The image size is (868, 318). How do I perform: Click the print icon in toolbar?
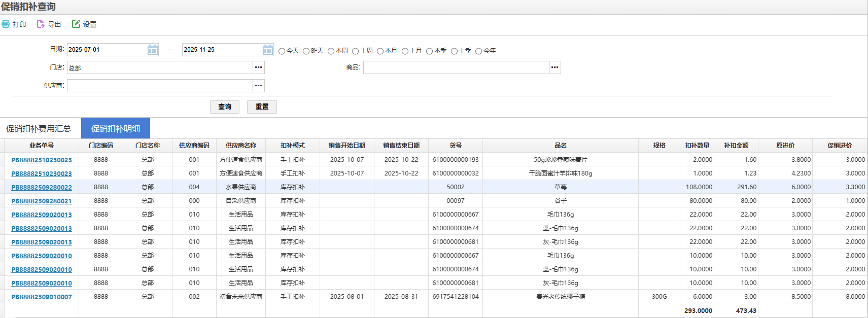point(6,24)
